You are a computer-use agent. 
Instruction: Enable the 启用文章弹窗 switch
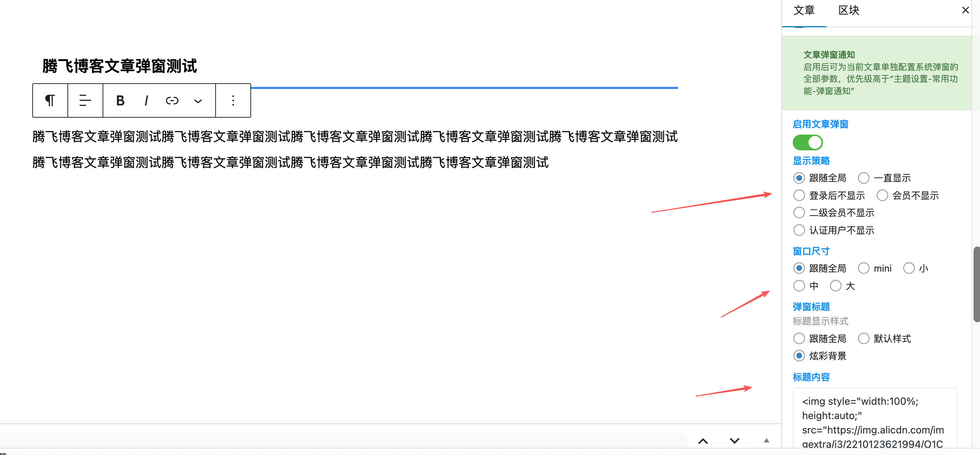tap(808, 142)
